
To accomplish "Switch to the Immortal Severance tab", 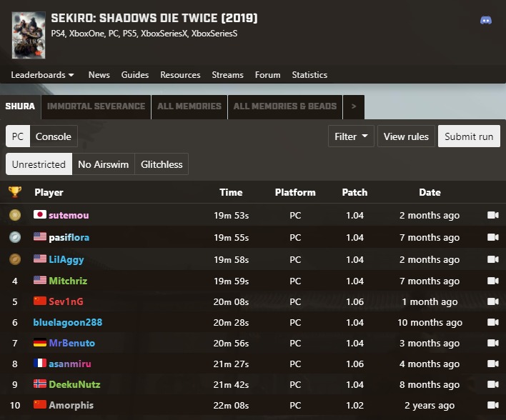I will (x=96, y=106).
